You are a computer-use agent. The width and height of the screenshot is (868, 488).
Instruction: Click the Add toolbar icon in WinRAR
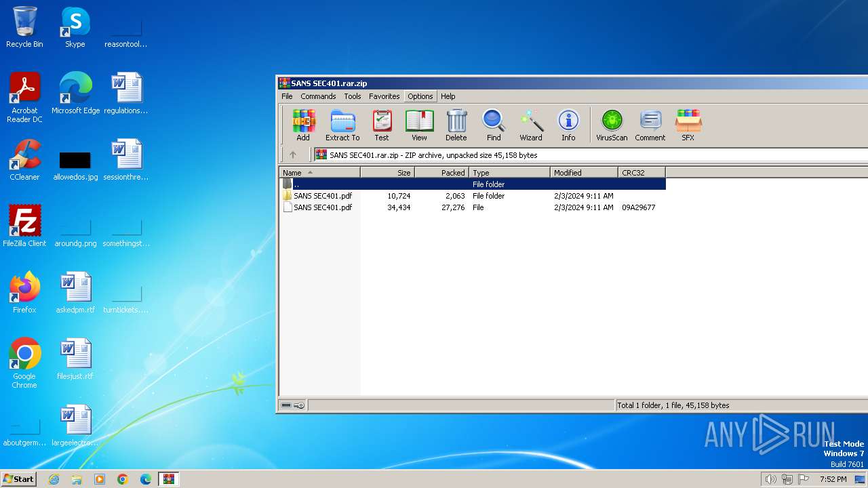[303, 125]
